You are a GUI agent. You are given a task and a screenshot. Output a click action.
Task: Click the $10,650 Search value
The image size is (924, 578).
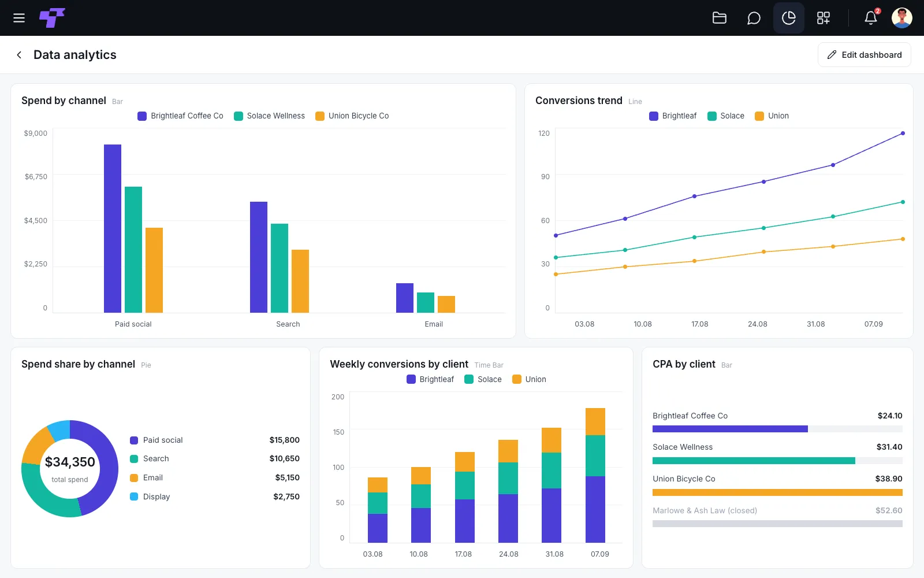(x=284, y=459)
